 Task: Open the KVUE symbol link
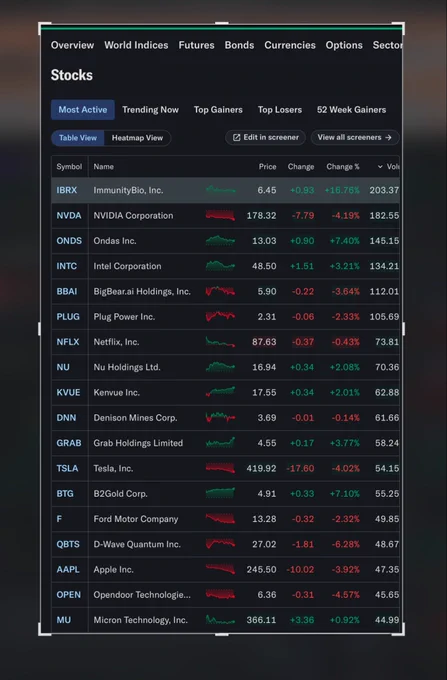[x=69, y=392]
